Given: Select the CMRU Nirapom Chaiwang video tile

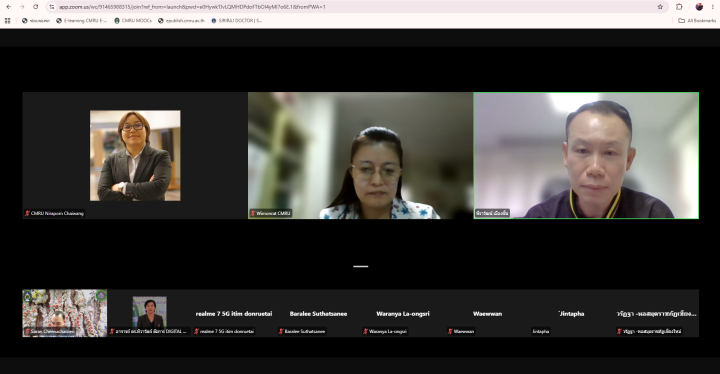Looking at the screenshot, I should 135,155.
